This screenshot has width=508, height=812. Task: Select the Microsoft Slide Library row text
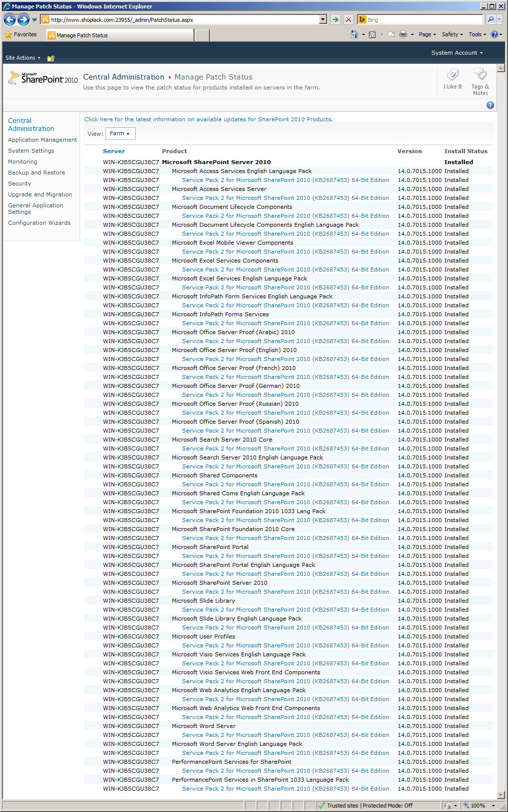click(x=203, y=601)
